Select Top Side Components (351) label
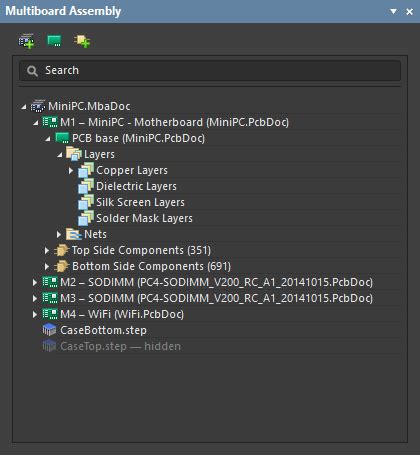Viewport: 420px width, 455px height. [x=141, y=250]
